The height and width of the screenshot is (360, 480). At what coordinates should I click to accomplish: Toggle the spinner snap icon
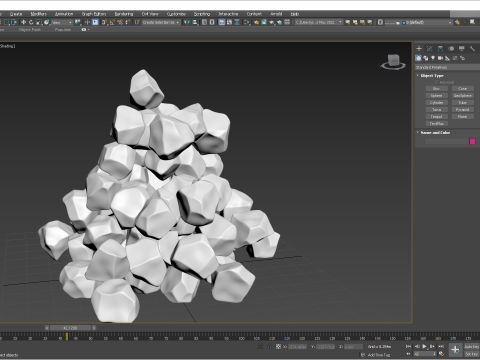128,22
